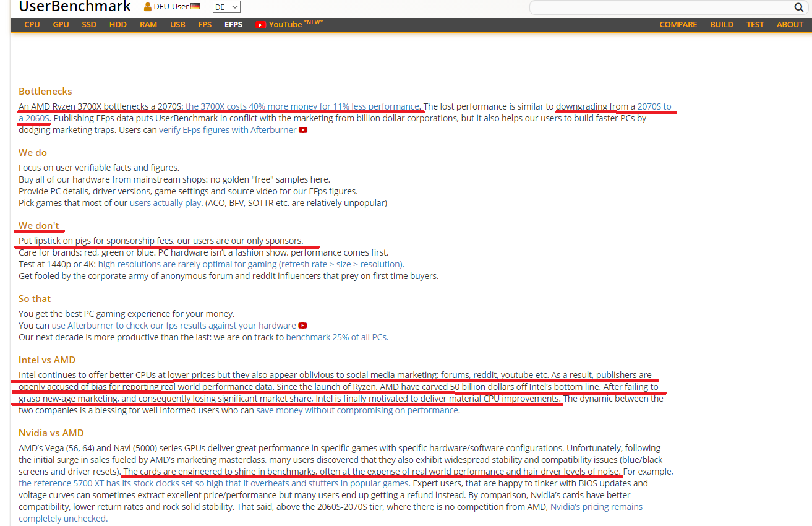This screenshot has width=812, height=526.
Task: Follow 'verify EFps figures with Afterburner' link
Action: coord(228,130)
